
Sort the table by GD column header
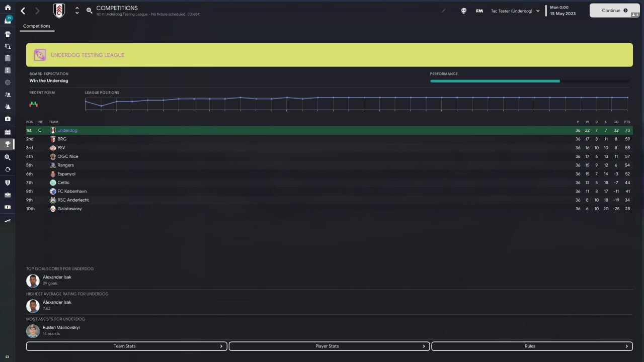point(616,122)
